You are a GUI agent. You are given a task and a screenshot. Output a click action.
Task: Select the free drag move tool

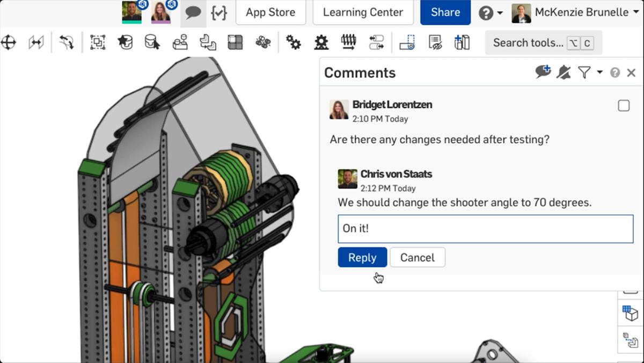point(9,42)
